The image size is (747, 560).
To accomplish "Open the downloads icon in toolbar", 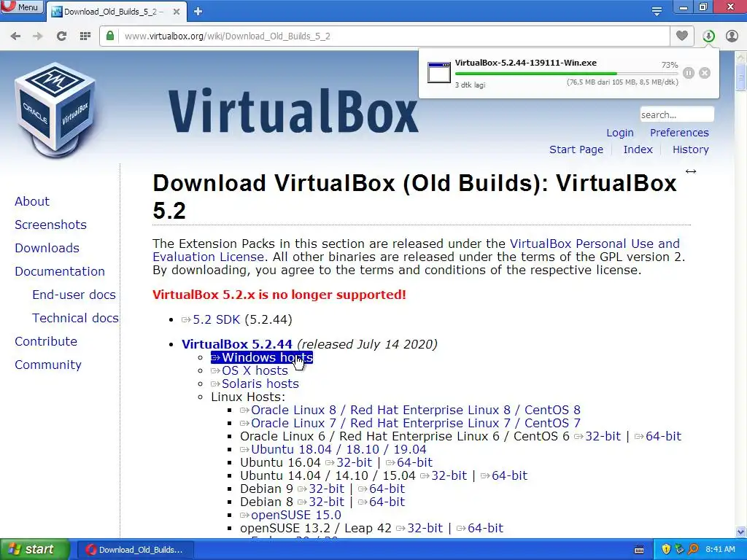I will [708, 36].
